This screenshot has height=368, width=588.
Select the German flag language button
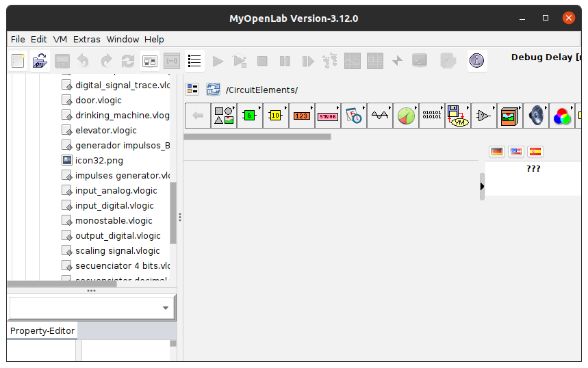497,151
